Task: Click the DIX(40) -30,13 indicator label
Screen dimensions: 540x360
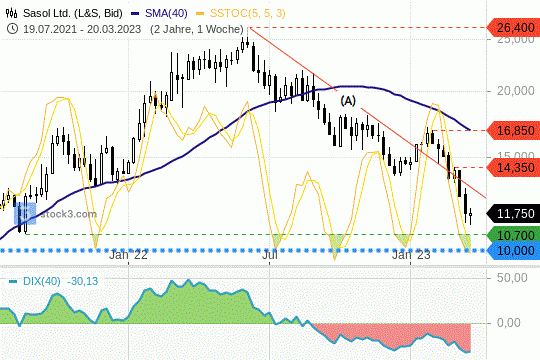Action: click(x=60, y=281)
